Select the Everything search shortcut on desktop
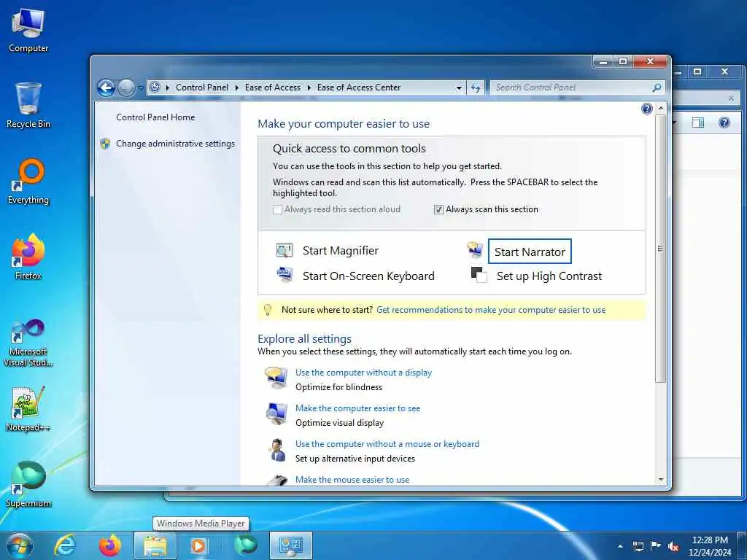This screenshot has height=560, width=747. [28, 181]
